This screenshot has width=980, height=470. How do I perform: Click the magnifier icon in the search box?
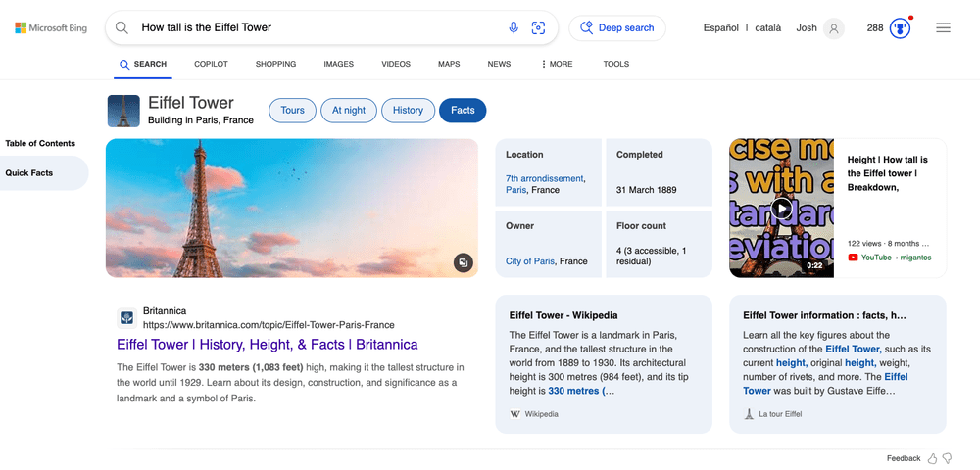tap(122, 27)
